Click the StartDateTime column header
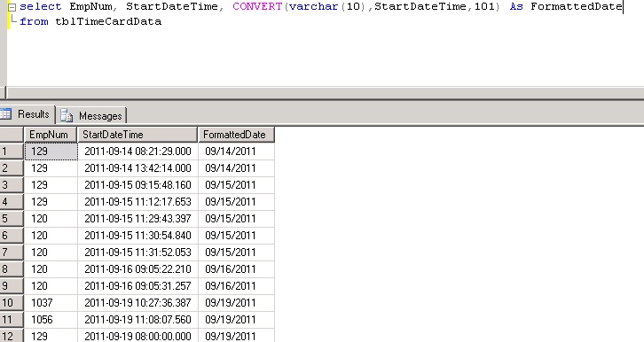644x342 pixels. pos(137,135)
